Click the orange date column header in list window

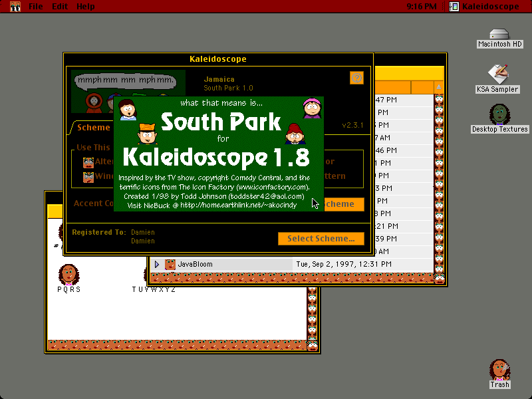393,87
